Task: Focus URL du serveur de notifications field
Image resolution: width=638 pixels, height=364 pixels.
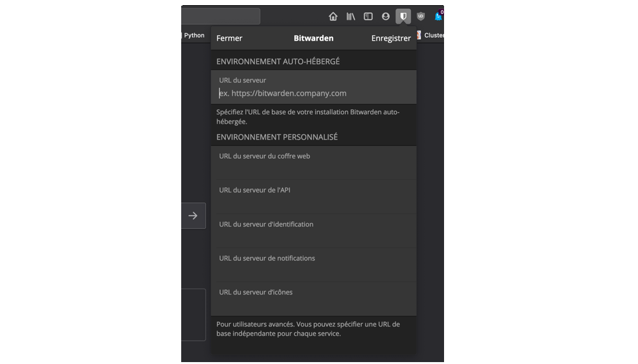Action: [314, 265]
